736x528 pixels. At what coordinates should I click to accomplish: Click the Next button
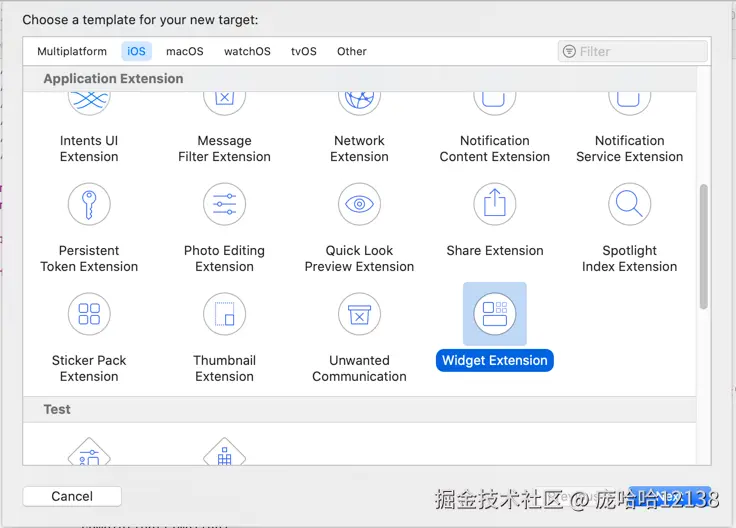[670, 496]
